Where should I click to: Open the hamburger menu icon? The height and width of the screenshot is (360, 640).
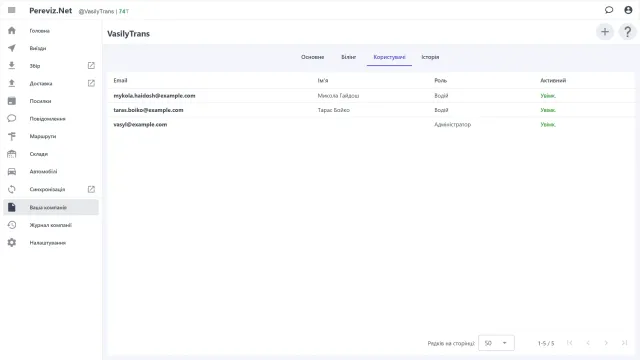[11, 10]
